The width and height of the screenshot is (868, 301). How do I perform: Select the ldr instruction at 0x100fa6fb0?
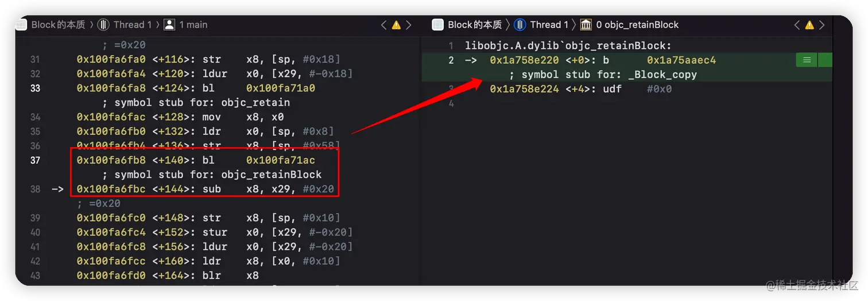pyautogui.click(x=205, y=132)
